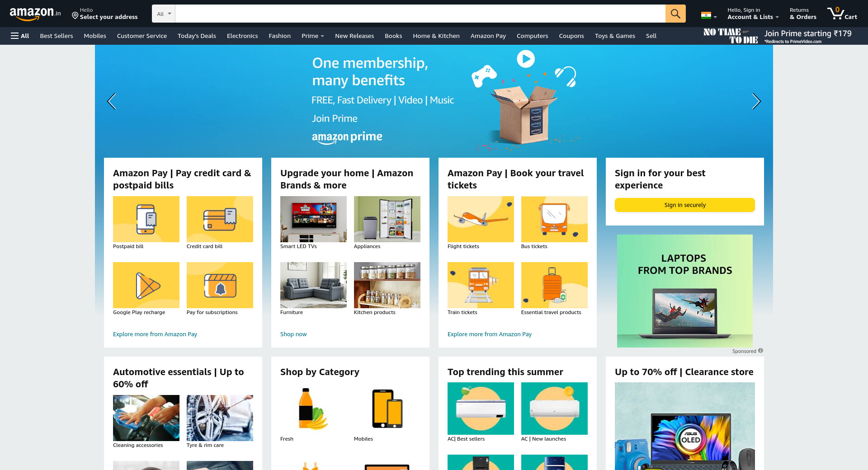Click into the main search field
This screenshot has width=868, height=470.
pos(420,14)
